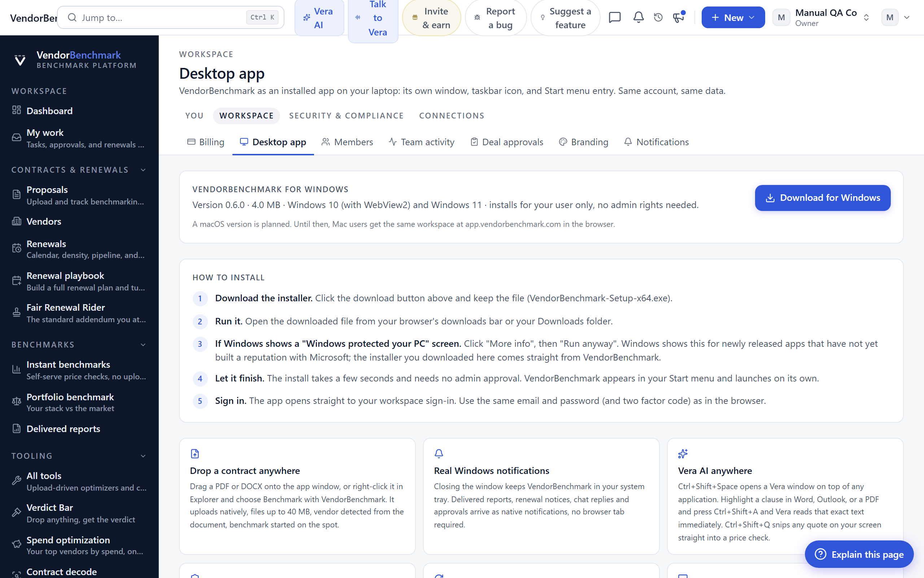924x578 pixels.
Task: Open the chat messages icon in header
Action: 615,17
